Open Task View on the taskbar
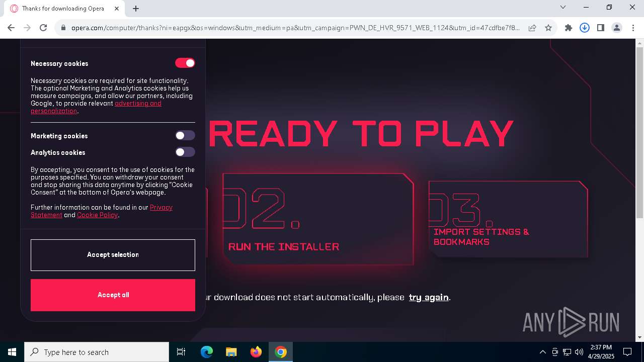Screen dimensions: 644x362 [181, 352]
